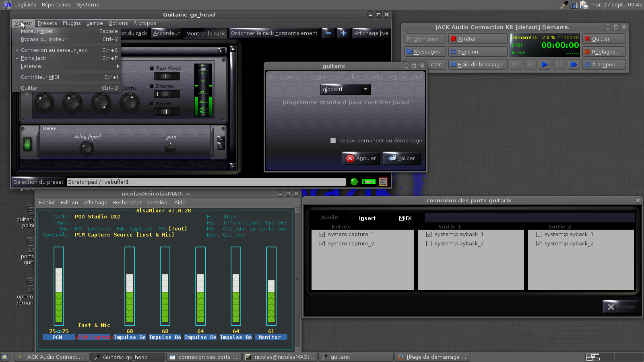644x362 pixels.
Task: Toggle 'Ports Jack' menu entry
Action: coord(66,58)
